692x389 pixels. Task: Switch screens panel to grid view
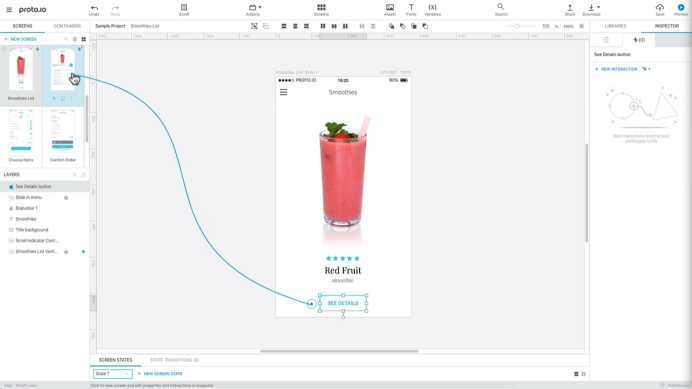[83, 39]
